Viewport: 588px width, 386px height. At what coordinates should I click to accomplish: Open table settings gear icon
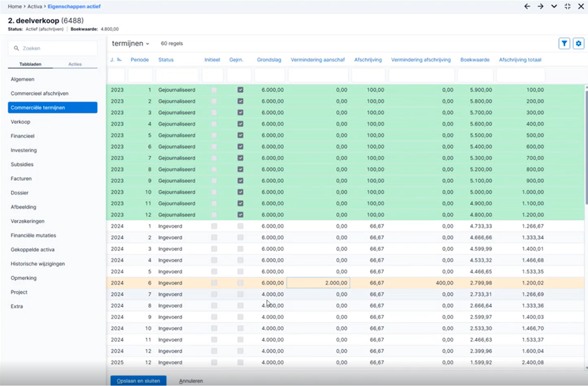578,43
